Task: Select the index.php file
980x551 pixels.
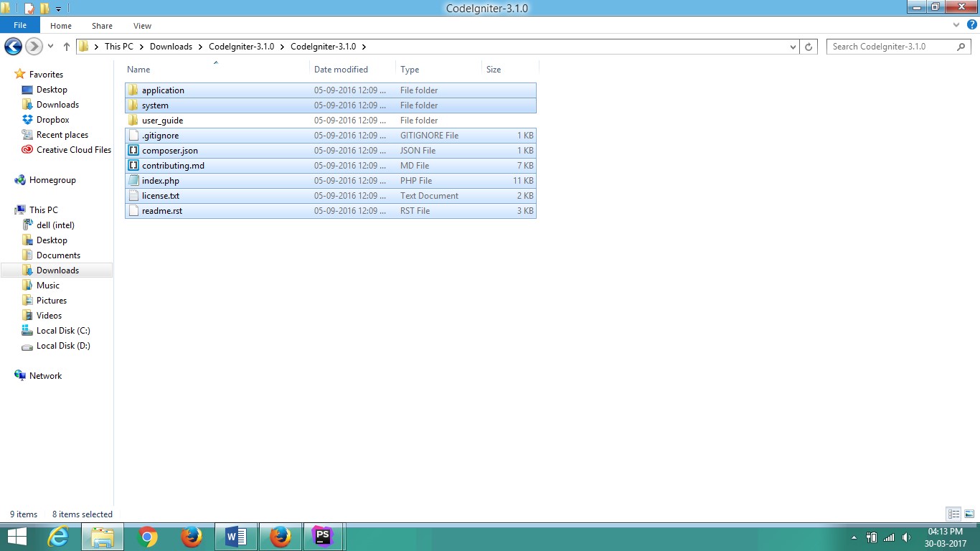Action: [331, 181]
